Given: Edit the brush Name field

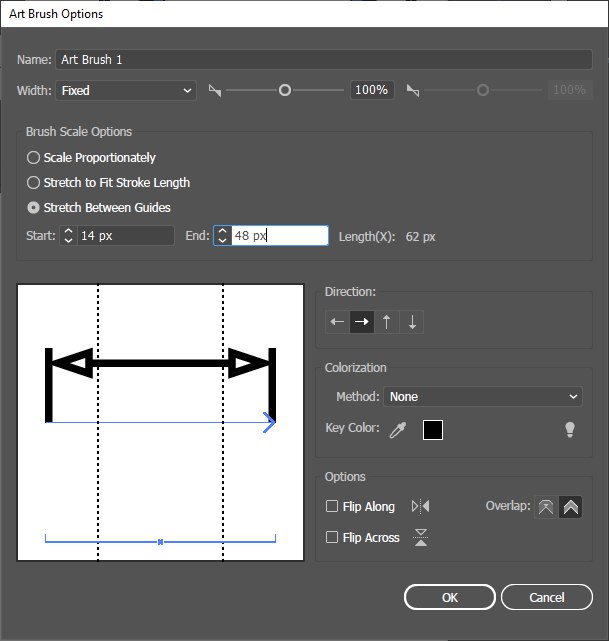Looking at the screenshot, I should point(324,60).
